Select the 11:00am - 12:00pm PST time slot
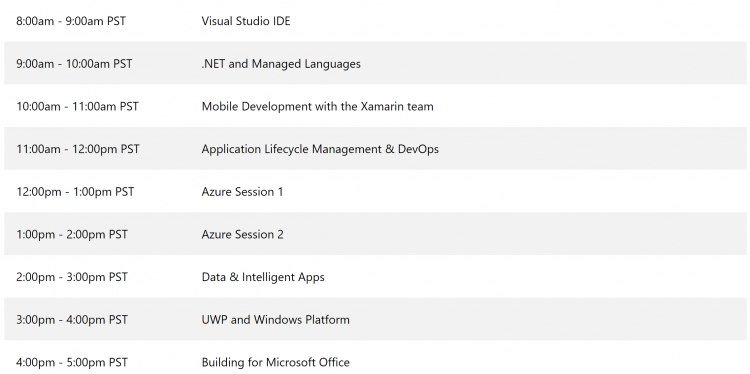 click(77, 149)
